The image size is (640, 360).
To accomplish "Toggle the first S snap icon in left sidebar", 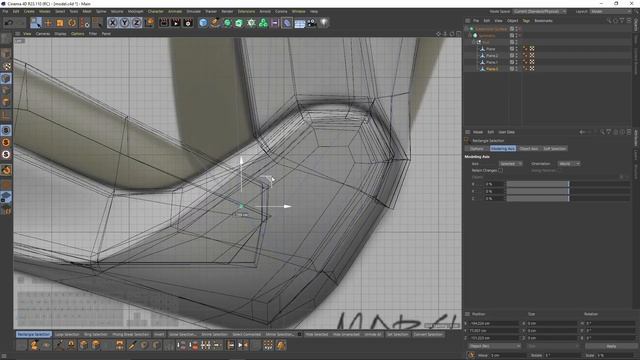I will [6, 130].
